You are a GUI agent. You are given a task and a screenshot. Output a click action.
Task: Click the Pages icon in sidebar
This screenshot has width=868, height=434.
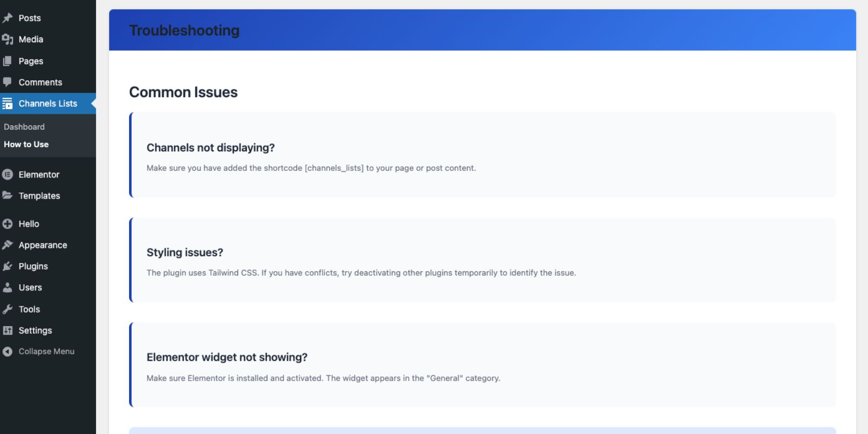pyautogui.click(x=8, y=61)
